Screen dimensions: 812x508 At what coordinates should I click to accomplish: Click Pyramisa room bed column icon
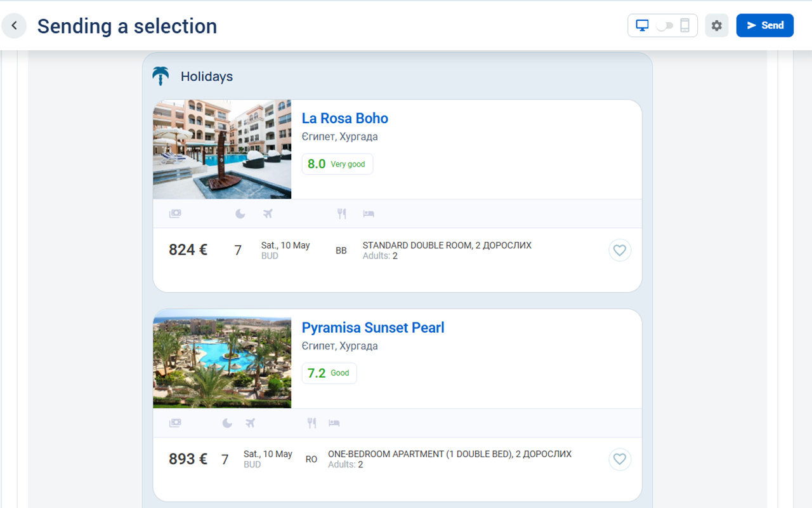point(334,423)
